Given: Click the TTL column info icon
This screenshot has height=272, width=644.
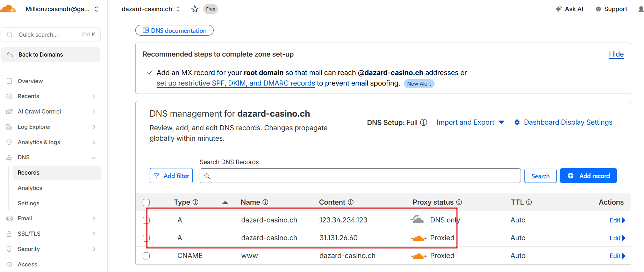Looking at the screenshot, I should (529, 202).
